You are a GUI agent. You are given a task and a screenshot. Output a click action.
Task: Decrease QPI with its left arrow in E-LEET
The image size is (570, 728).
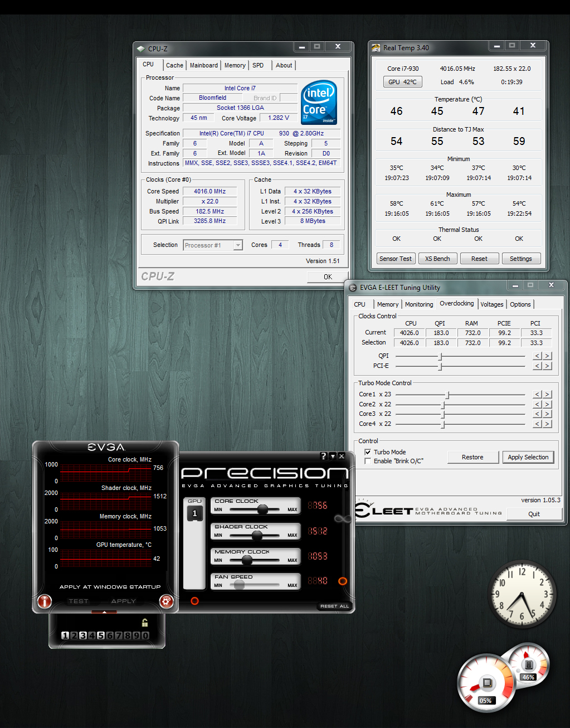coord(538,356)
